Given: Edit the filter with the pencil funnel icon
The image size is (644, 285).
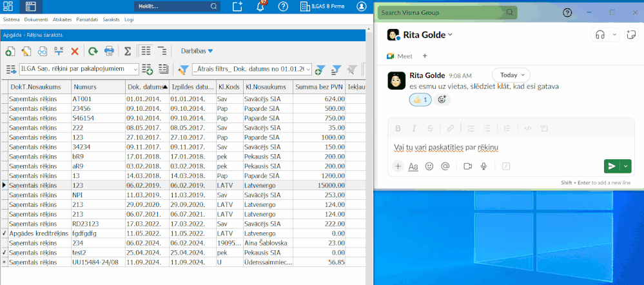Looking at the screenshot, I should tap(183, 70).
